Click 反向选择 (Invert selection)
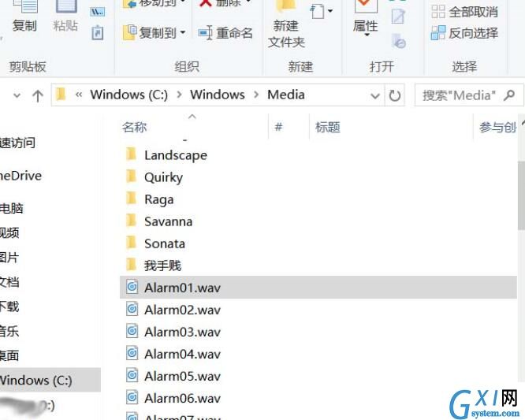Image resolution: width=525 pixels, height=420 pixels. [464, 33]
